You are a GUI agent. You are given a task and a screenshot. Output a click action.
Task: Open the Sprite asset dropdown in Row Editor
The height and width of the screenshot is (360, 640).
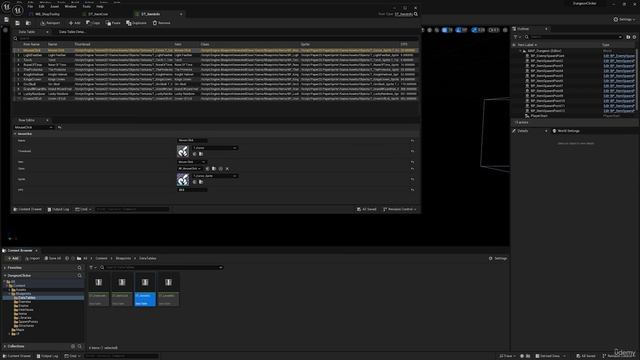[x=215, y=176]
